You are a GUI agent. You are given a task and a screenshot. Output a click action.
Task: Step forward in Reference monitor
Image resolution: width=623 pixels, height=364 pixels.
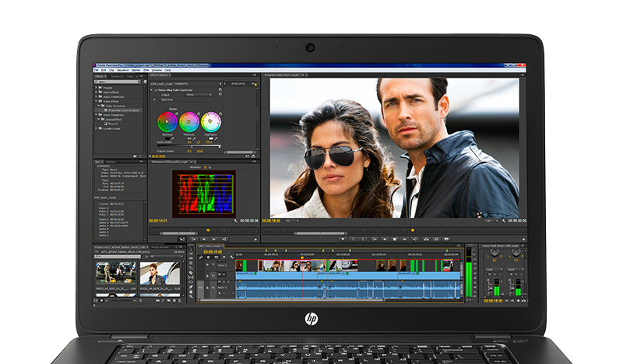coord(214,239)
